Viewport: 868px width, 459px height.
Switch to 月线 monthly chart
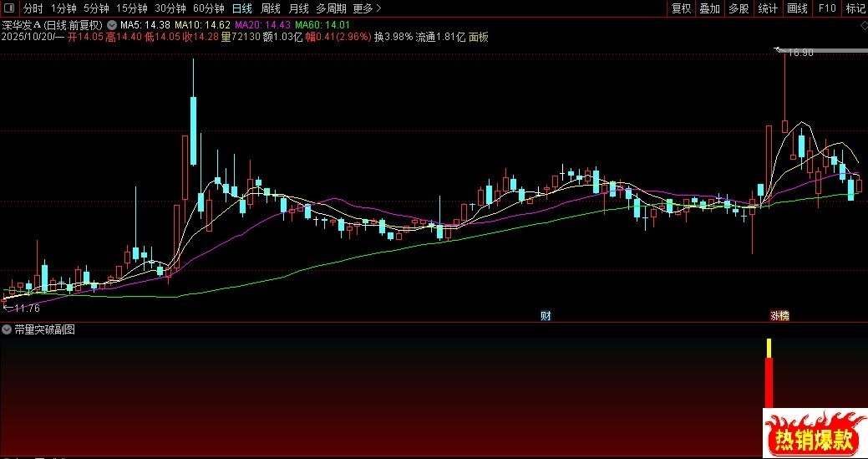pos(299,8)
